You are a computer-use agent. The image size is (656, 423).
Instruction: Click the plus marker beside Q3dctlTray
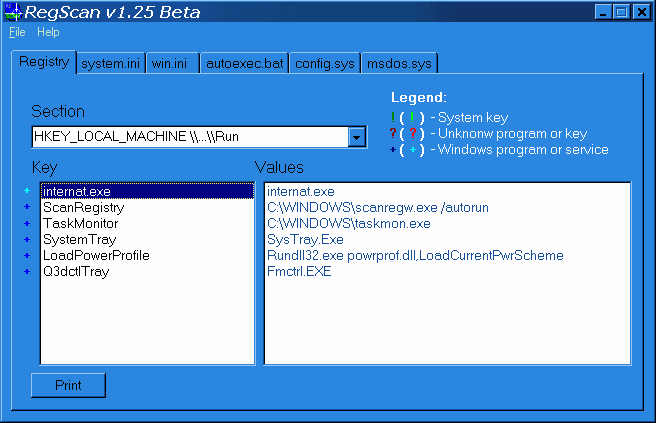click(x=27, y=272)
